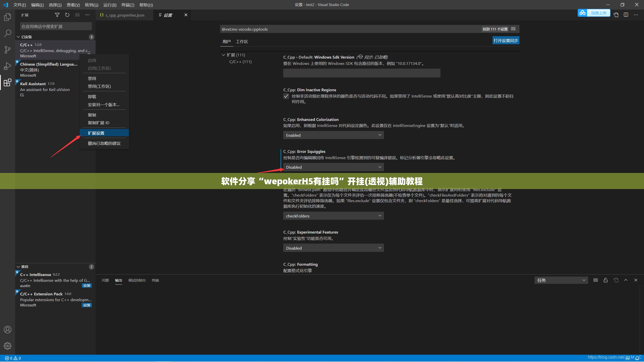Open the 文件(F) menu
Screen dimensions: 644x362
coord(20,5)
